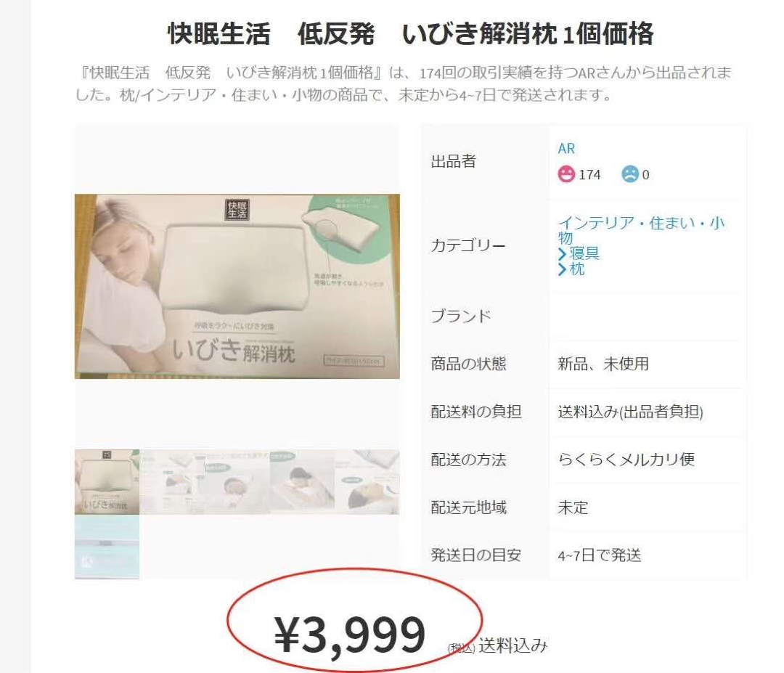Click the bad rating count 0
This screenshot has height=673, width=784.
coord(645,174)
